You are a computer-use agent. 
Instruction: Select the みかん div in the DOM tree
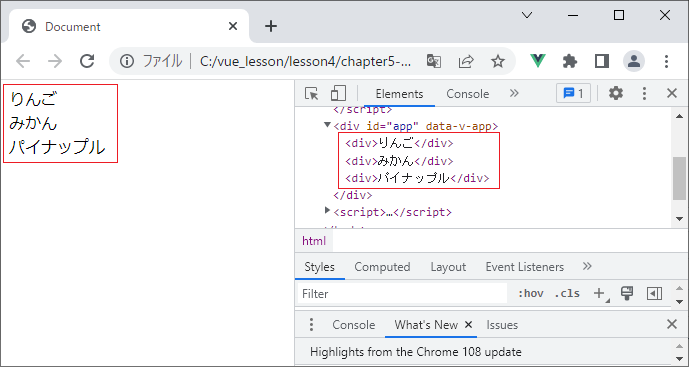tap(399, 161)
